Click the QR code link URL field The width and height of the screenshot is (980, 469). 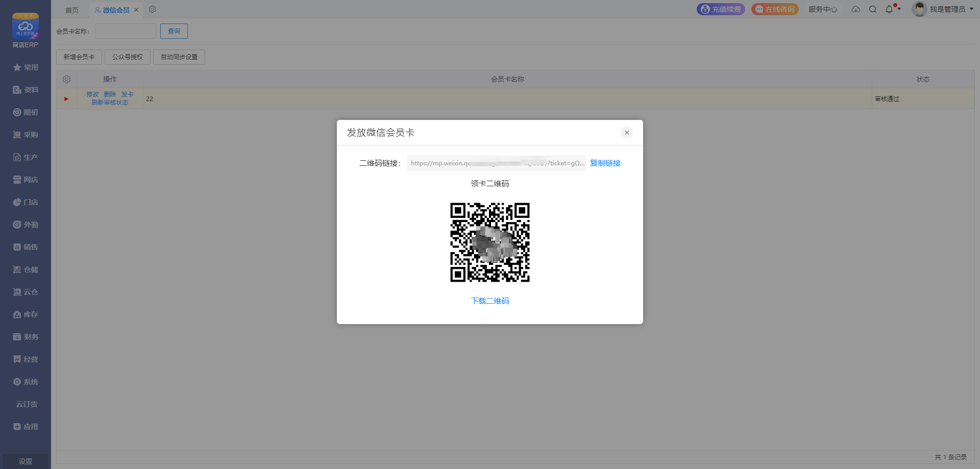pyautogui.click(x=496, y=163)
